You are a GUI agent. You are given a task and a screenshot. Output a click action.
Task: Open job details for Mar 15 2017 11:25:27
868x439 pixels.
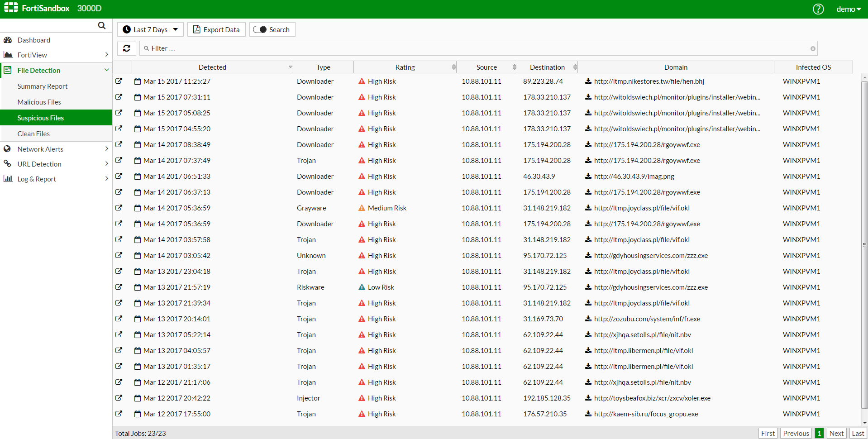pyautogui.click(x=119, y=81)
